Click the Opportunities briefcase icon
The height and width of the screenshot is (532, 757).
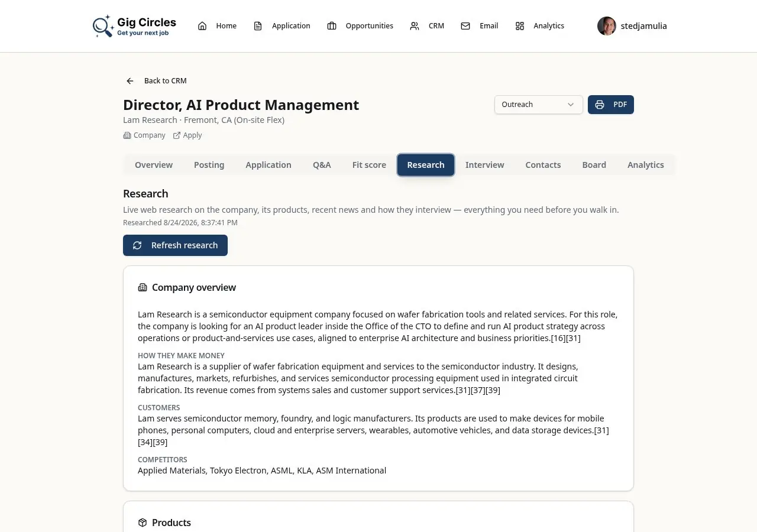click(332, 26)
